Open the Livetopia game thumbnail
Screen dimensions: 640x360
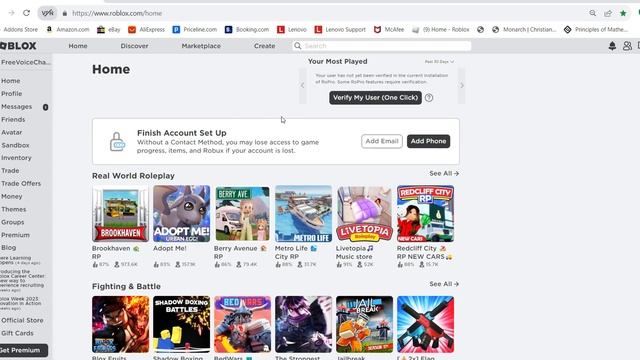coord(364,214)
